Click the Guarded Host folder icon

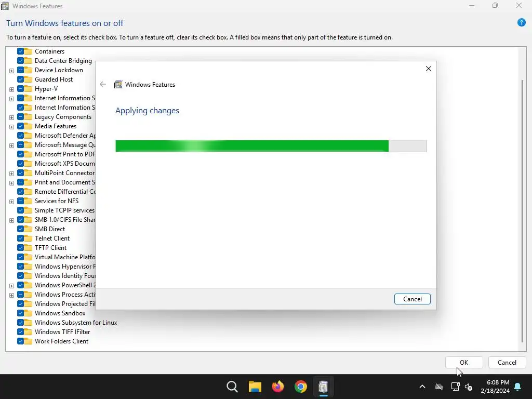pyautogui.click(x=28, y=79)
